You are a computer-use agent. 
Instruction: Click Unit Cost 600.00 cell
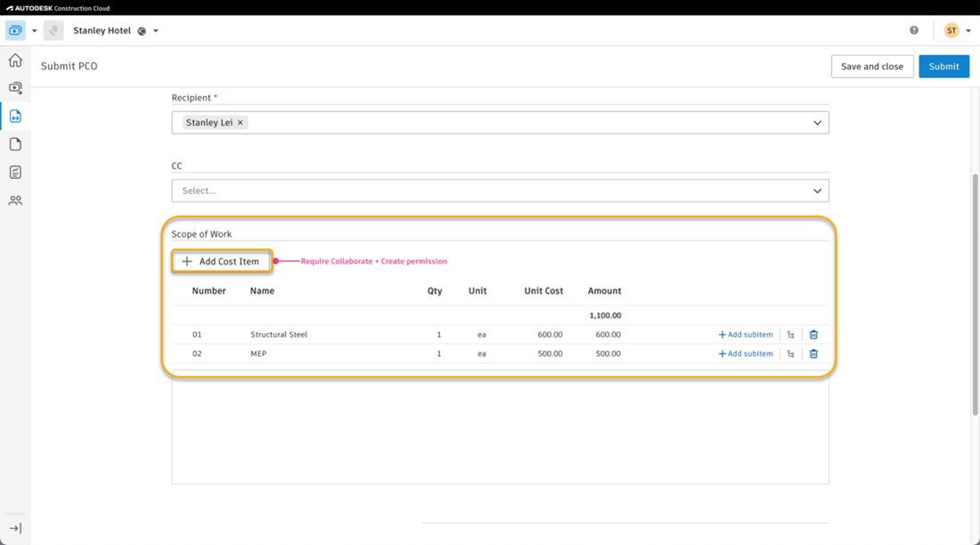coord(550,334)
